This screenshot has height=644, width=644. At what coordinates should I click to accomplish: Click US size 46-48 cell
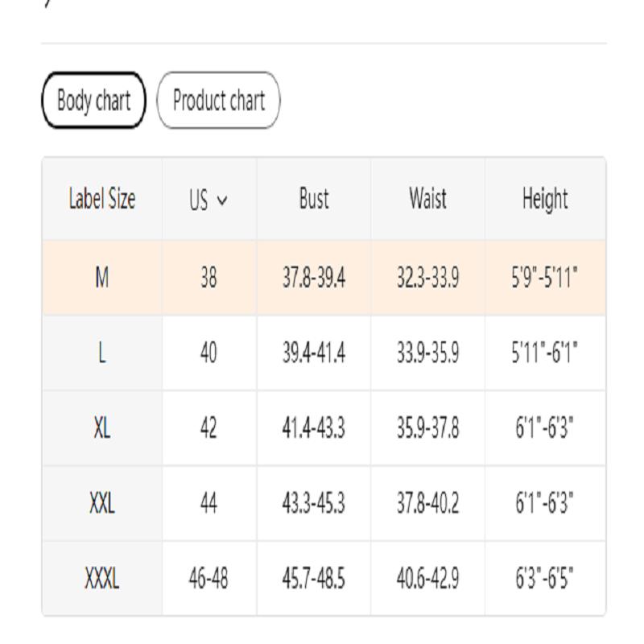pyautogui.click(x=208, y=579)
